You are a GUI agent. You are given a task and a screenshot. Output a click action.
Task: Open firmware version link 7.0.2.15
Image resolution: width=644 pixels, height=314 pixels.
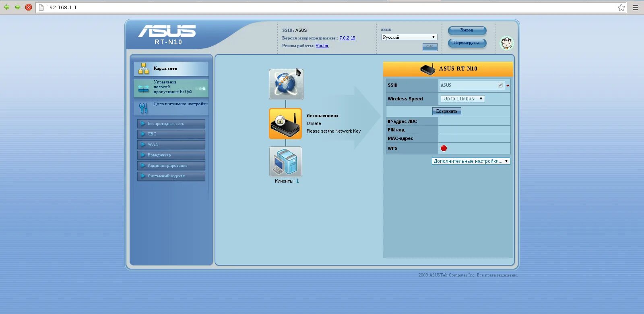point(347,38)
